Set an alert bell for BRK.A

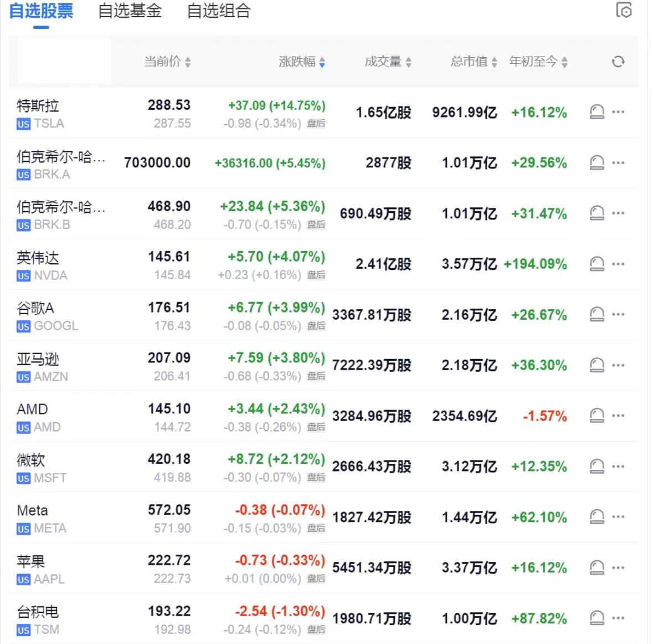click(x=597, y=162)
